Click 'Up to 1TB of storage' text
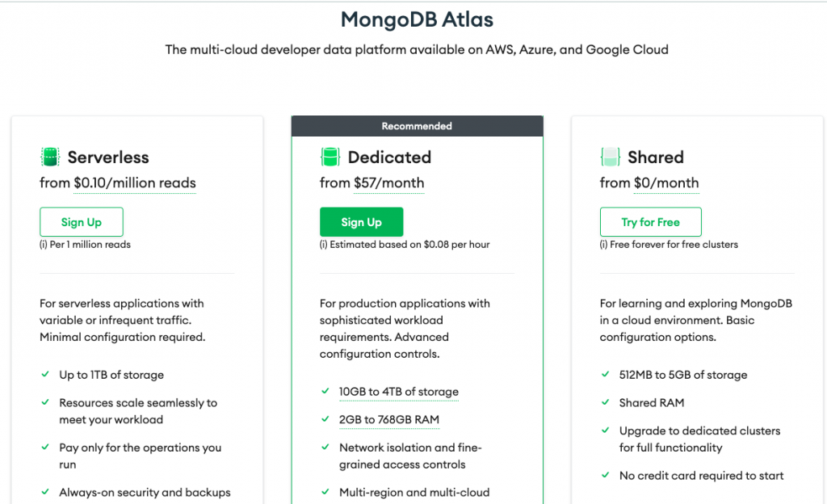The width and height of the screenshot is (827, 504). pyautogui.click(x=111, y=375)
